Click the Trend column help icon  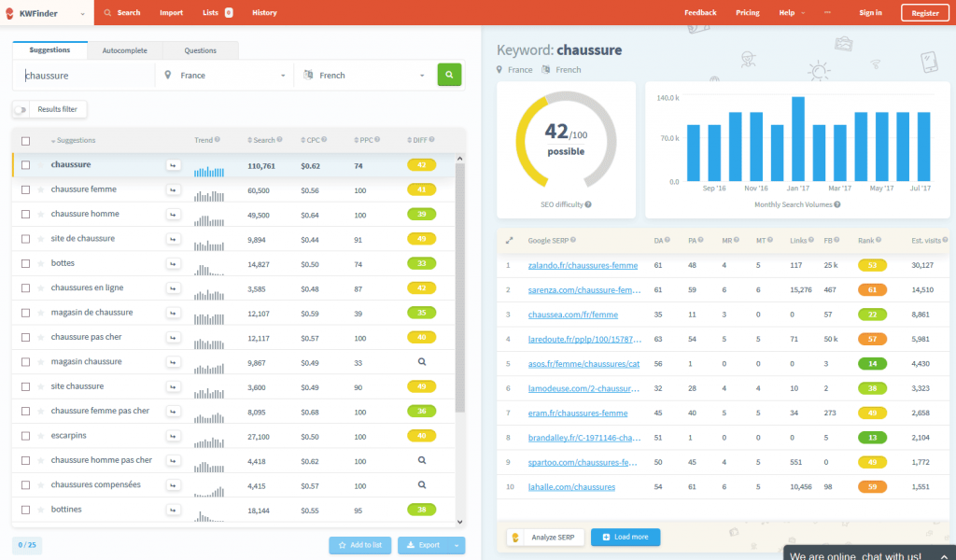click(x=218, y=140)
